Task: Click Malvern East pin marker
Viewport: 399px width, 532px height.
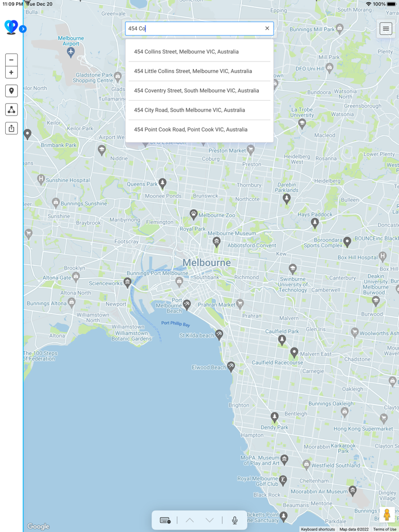Action: click(294, 353)
